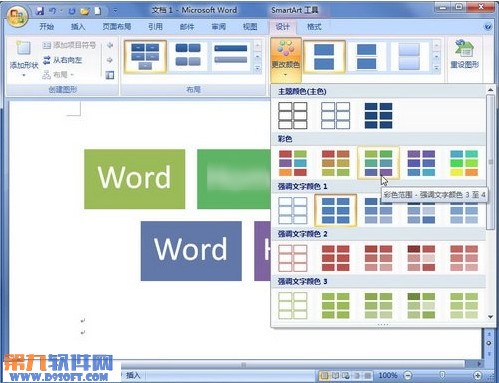Select green Word SmartArt shape
The width and height of the screenshot is (499, 383).
(x=134, y=179)
